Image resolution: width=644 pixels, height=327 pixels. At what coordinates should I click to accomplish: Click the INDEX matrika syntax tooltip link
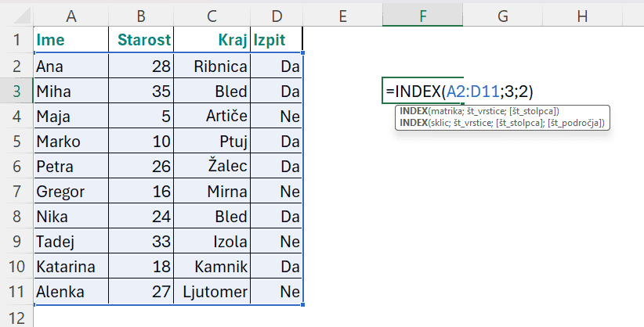(x=413, y=111)
